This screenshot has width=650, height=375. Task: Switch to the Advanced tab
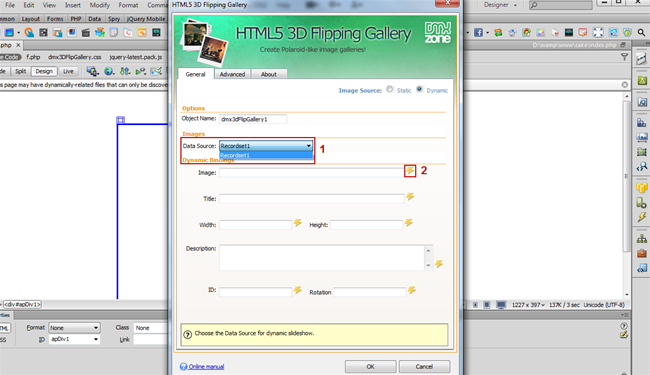(232, 74)
